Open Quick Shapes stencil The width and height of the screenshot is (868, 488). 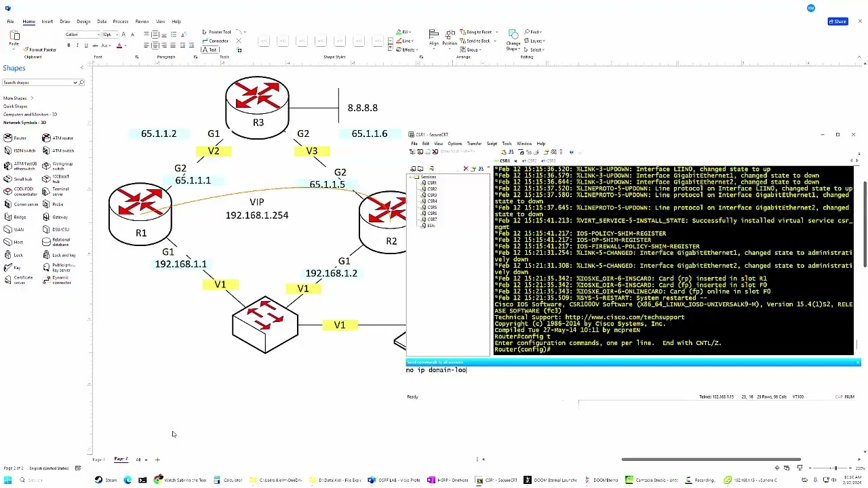click(16, 106)
